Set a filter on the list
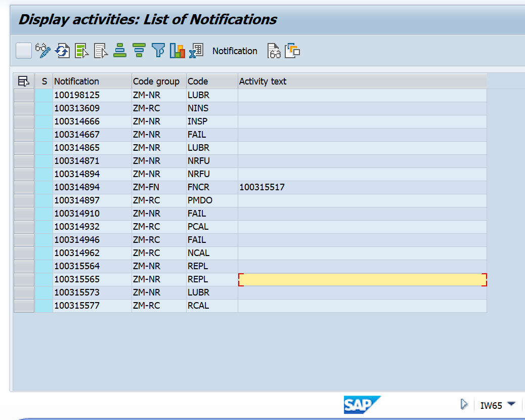Image resolution: width=525 pixels, height=420 pixels. 157,51
